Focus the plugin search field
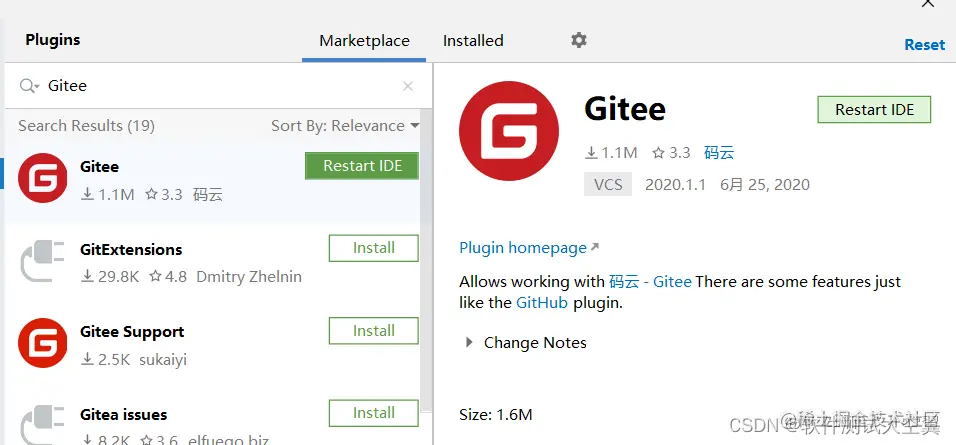The width and height of the screenshot is (956, 445). (x=219, y=86)
